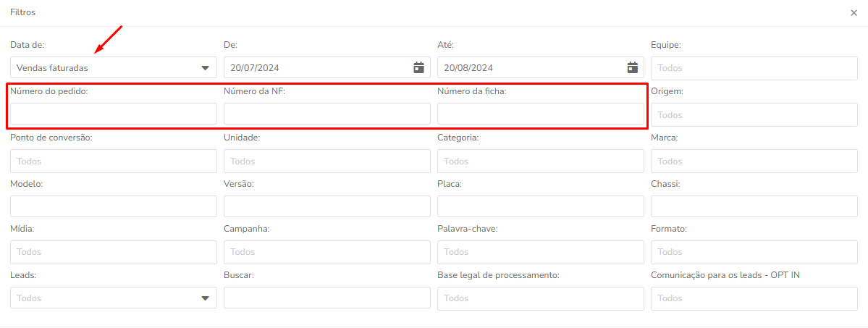
Task: Open Base legal de processamento field
Action: click(x=541, y=298)
